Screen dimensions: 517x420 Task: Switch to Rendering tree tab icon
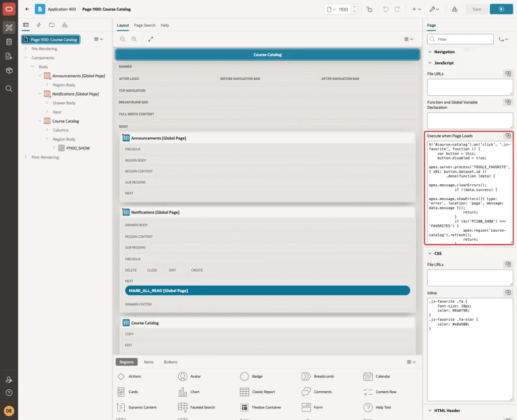tap(26, 25)
